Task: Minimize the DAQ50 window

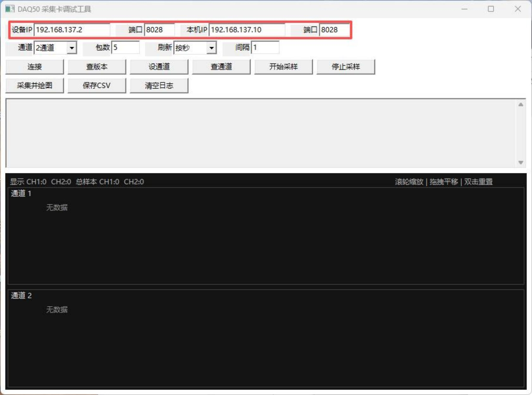Action: coord(464,9)
